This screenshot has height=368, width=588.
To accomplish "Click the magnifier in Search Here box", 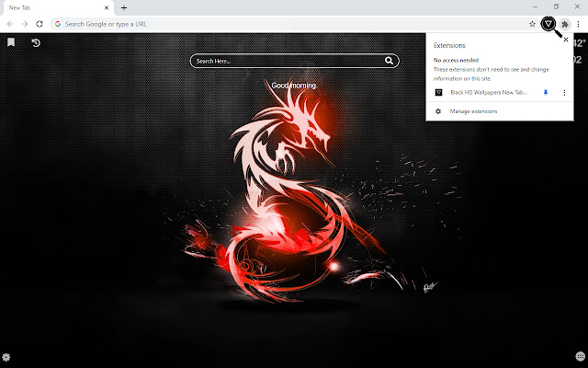I will tap(389, 61).
